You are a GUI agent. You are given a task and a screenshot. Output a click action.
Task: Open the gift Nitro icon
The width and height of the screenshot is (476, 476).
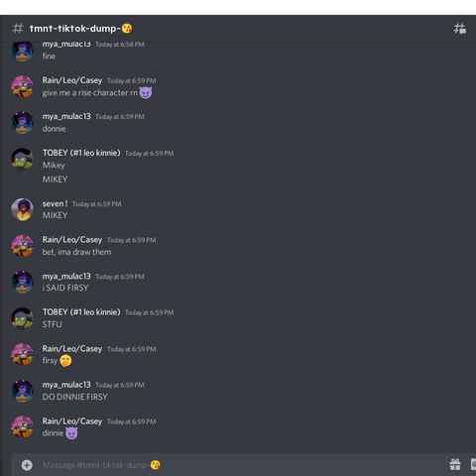[455, 464]
